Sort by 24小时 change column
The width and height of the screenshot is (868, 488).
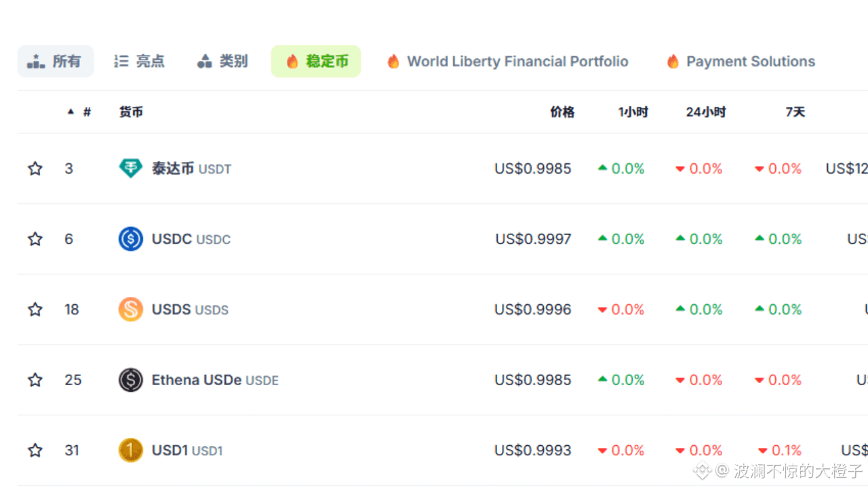click(x=705, y=112)
